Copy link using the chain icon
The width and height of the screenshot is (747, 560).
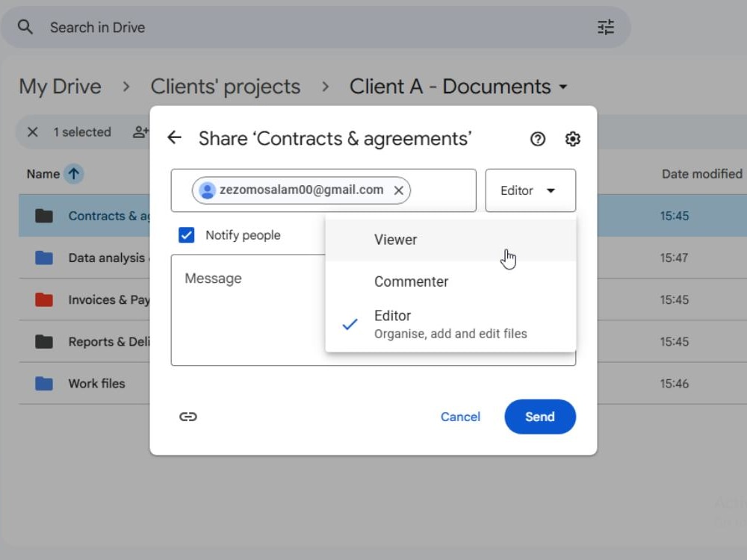click(x=188, y=417)
